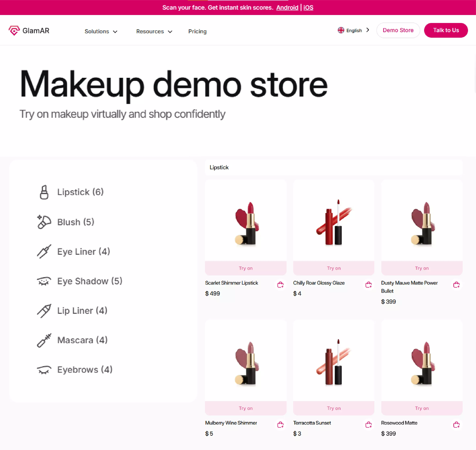Click the GlamAR logo icon
This screenshot has width=476, height=450.
point(14,31)
